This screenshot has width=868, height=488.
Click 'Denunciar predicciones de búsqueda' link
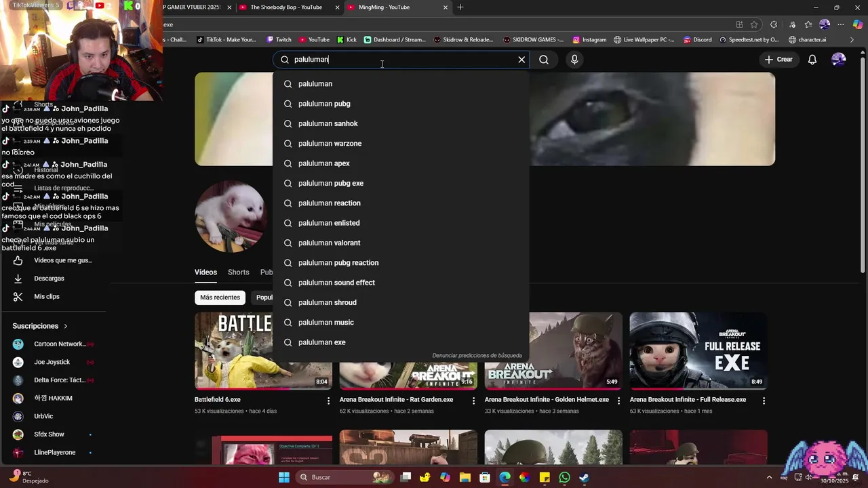pyautogui.click(x=477, y=355)
